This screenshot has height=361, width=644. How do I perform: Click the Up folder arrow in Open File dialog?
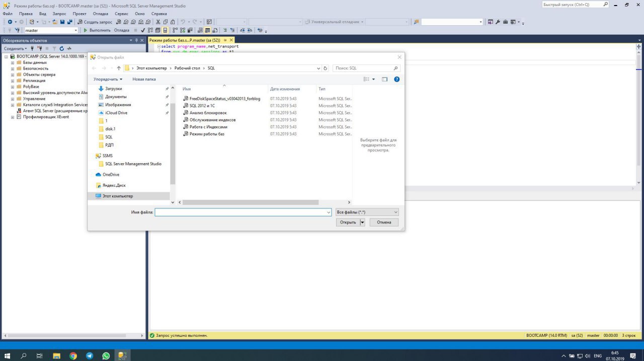[x=119, y=68]
